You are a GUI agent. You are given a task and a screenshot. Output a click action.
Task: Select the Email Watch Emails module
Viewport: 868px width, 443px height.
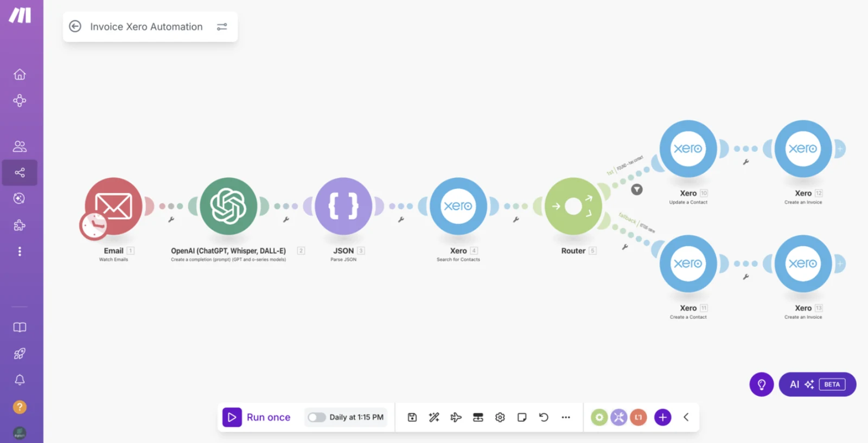(x=113, y=206)
